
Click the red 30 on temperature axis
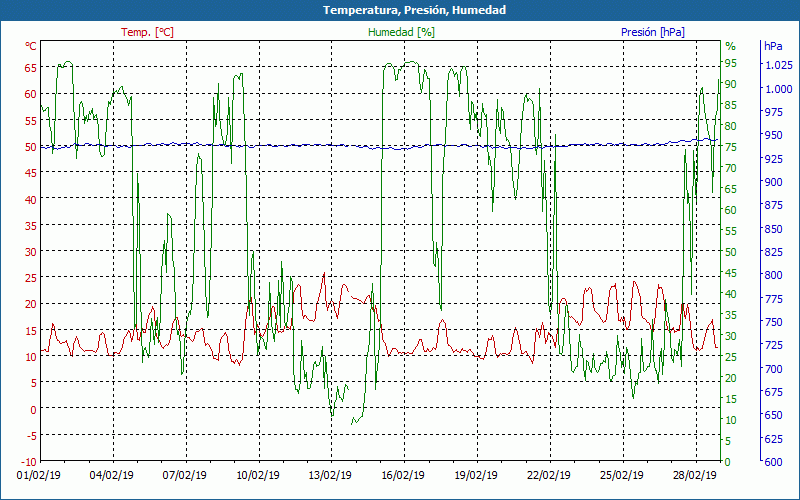point(31,252)
